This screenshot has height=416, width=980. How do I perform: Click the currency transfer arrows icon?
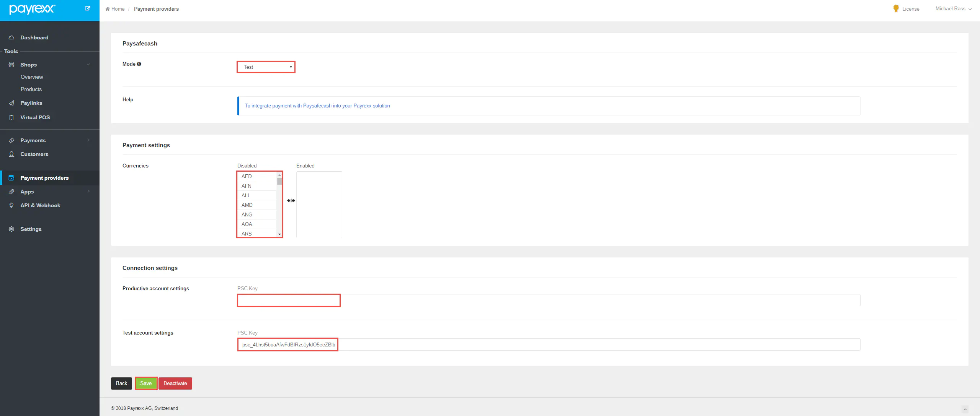point(291,201)
